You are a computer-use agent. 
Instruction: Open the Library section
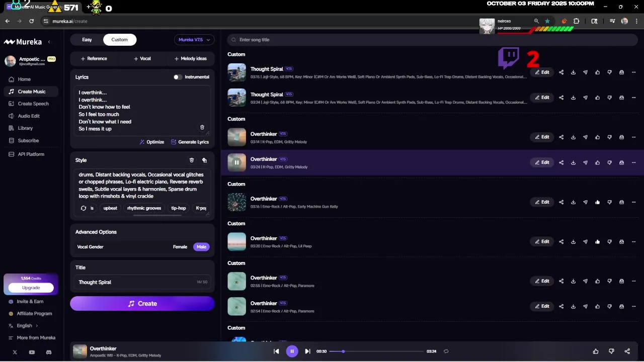click(31, 128)
